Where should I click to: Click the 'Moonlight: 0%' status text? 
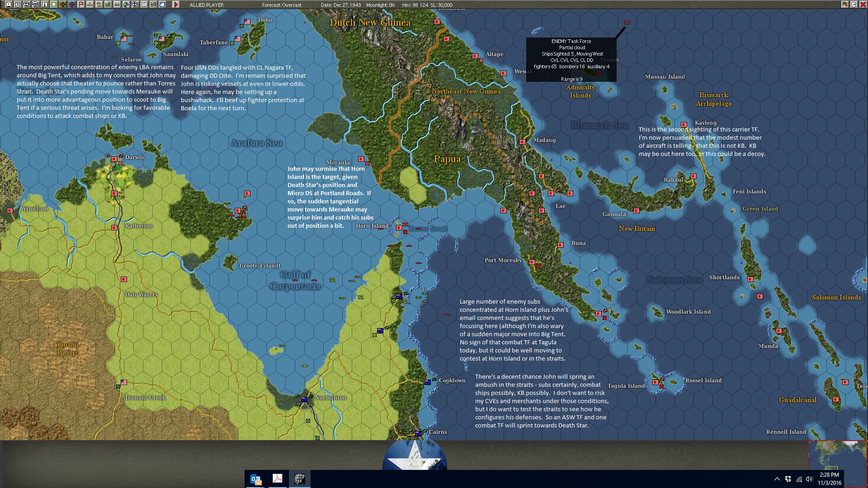click(x=381, y=5)
